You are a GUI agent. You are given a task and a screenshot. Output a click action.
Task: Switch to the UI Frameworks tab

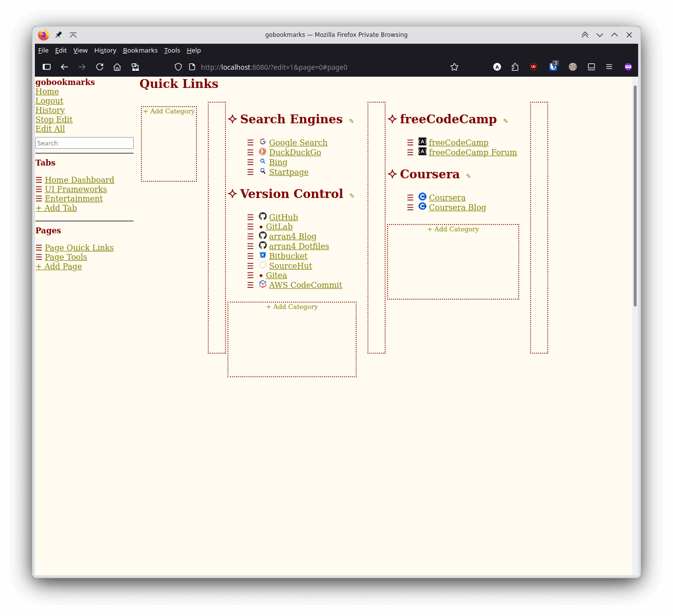point(76,189)
